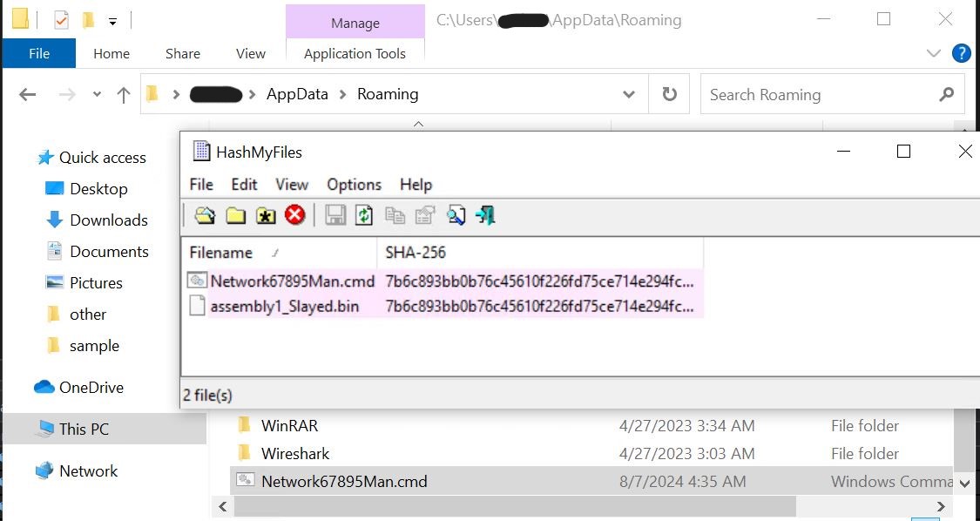Click the Back navigation arrow in Explorer
The height and width of the screenshot is (521, 980).
27,95
